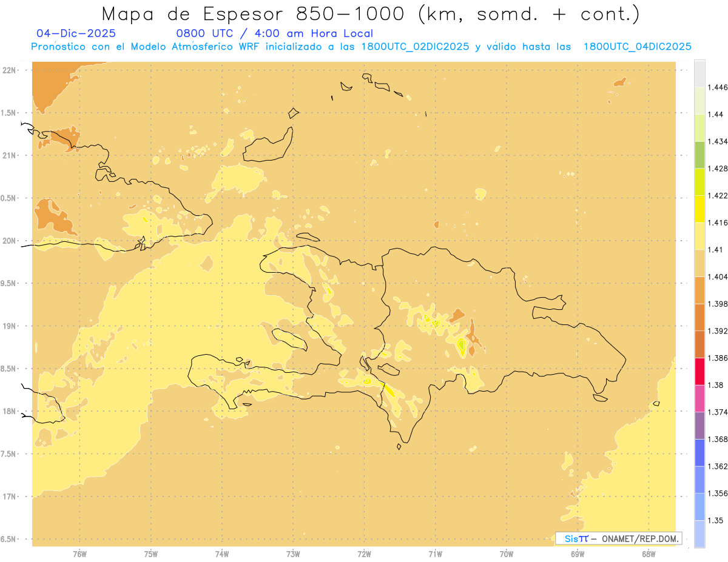Screen dimensions: 728x562
Task: Pick the green colorbar segment between 1.428 and 1.434
Action: [x=699, y=155]
